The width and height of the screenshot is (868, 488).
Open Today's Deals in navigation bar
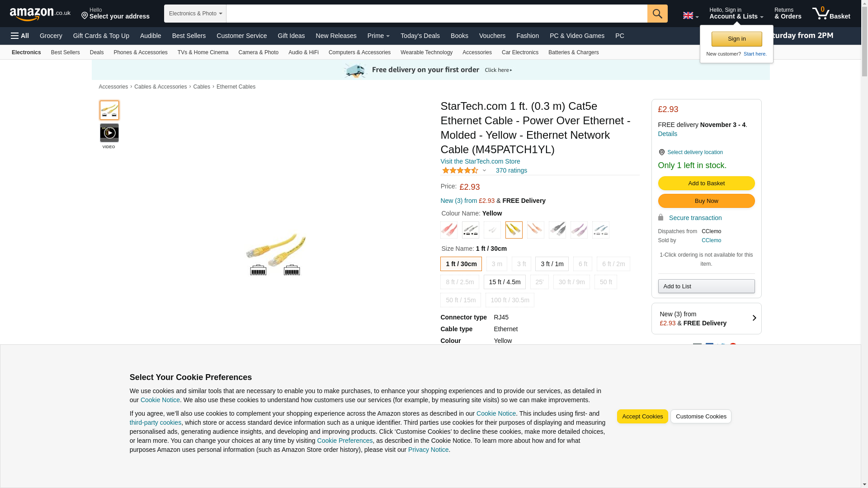[x=420, y=36]
